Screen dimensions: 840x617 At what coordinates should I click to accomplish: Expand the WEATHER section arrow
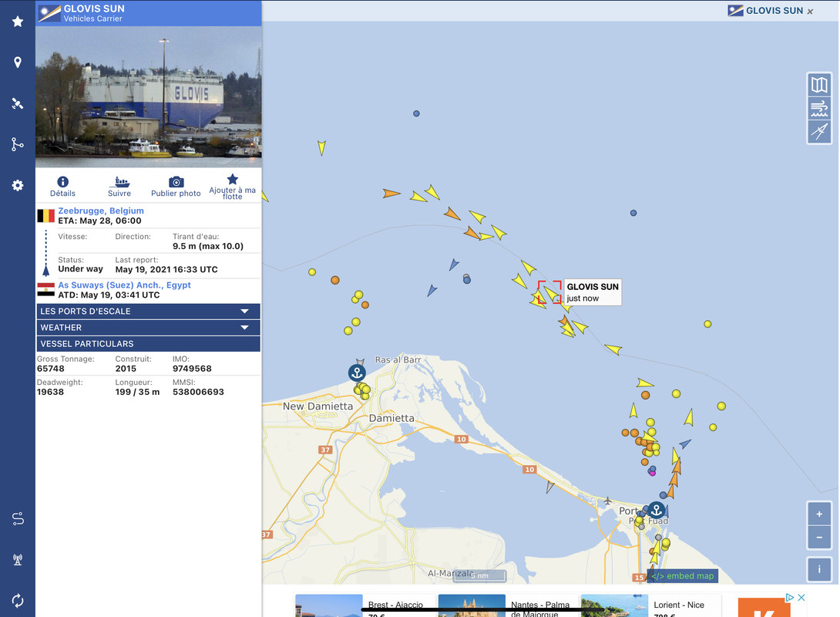tap(245, 328)
